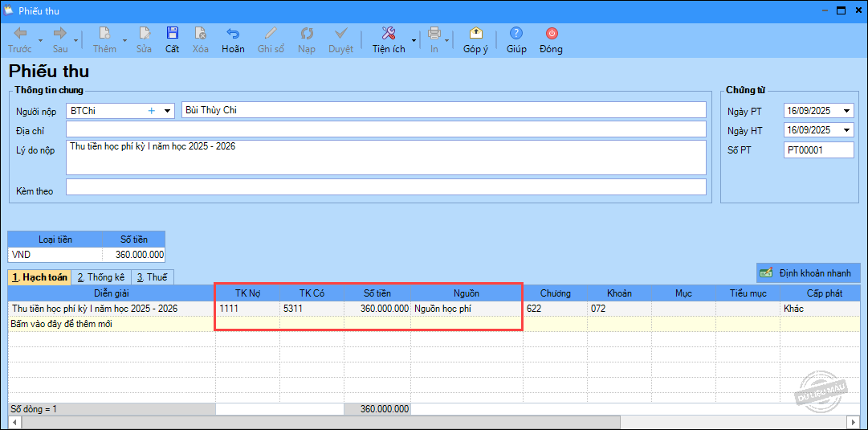Click the Giúp help icon
The image size is (868, 430).
pos(516,34)
